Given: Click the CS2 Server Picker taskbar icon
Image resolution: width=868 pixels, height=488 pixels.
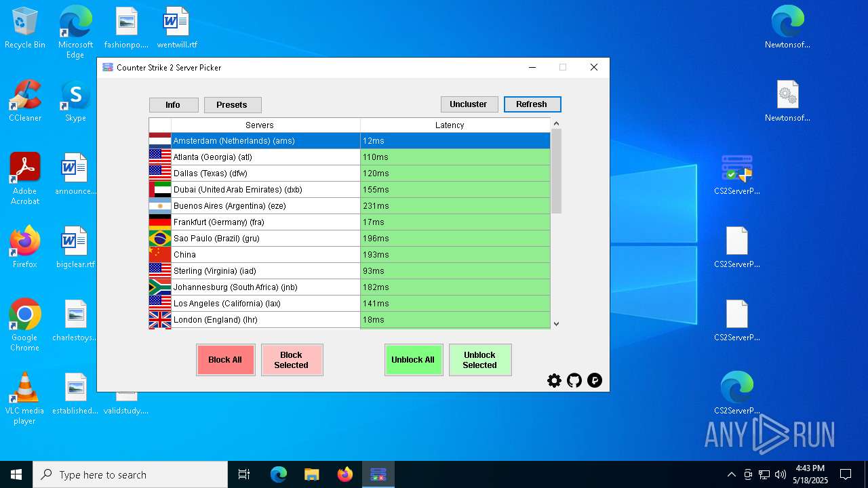Looking at the screenshot, I should pyautogui.click(x=378, y=474).
